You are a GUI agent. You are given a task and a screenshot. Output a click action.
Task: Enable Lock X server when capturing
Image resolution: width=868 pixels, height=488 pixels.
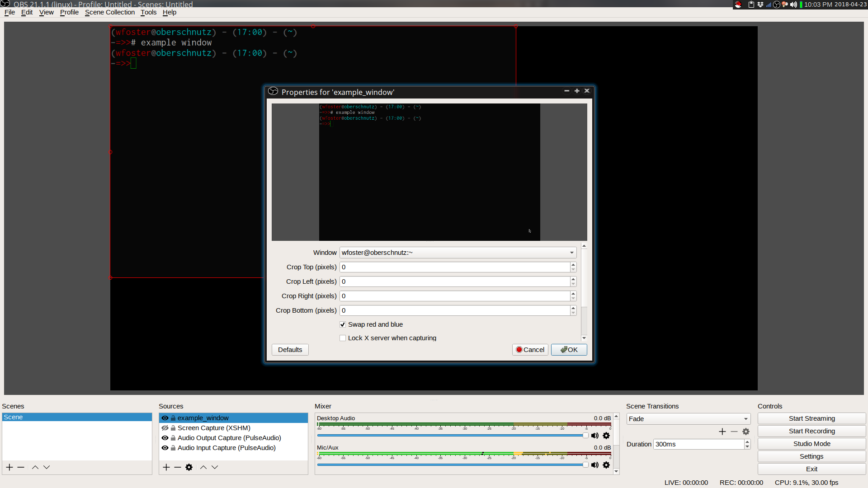click(x=343, y=338)
